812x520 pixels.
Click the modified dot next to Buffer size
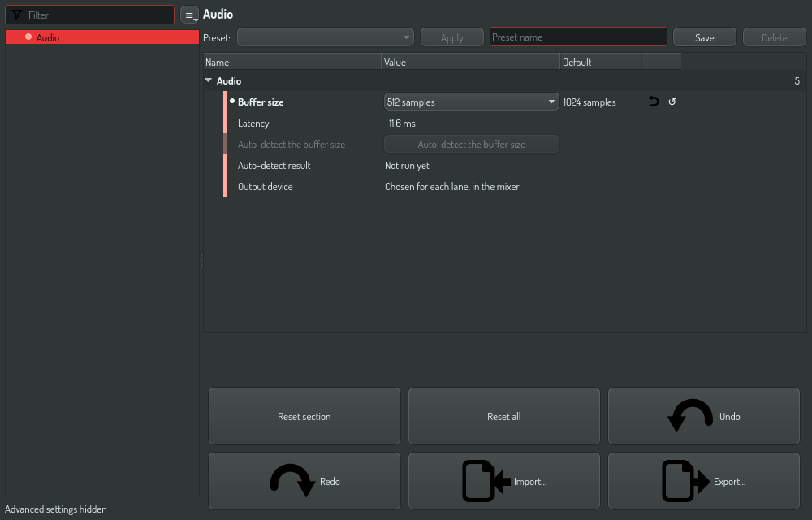tap(232, 101)
